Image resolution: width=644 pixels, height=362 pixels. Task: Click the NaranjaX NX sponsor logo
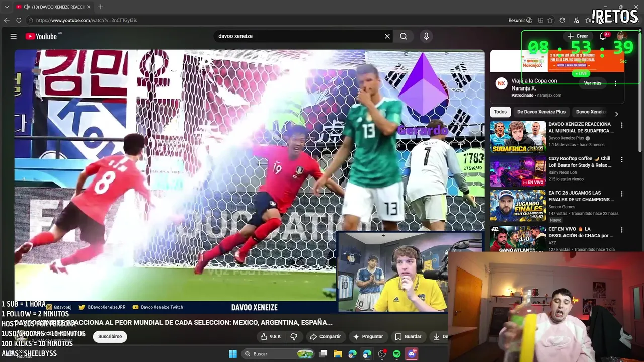[x=501, y=84]
